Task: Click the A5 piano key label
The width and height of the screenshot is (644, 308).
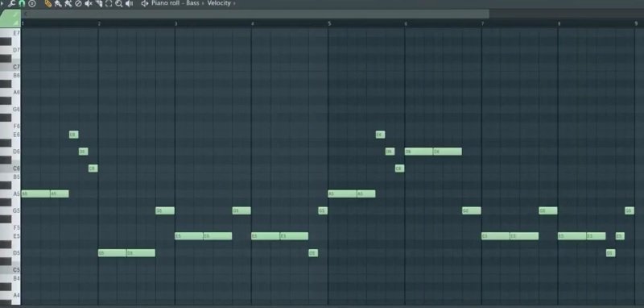Action: click(16, 194)
